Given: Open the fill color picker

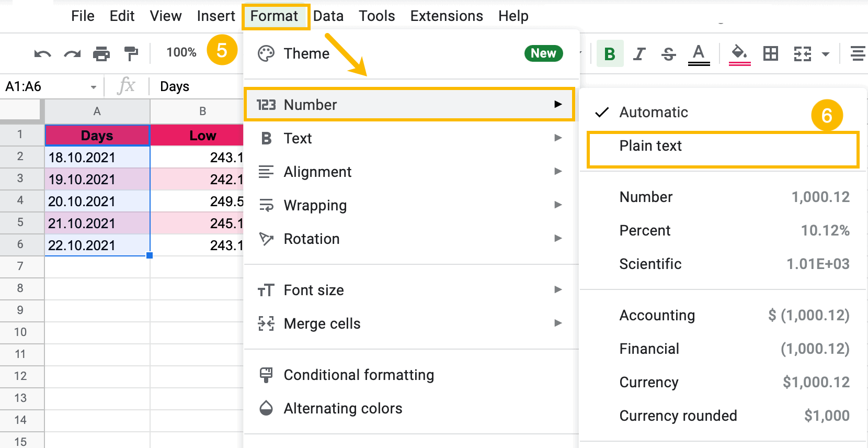Looking at the screenshot, I should tap(739, 54).
